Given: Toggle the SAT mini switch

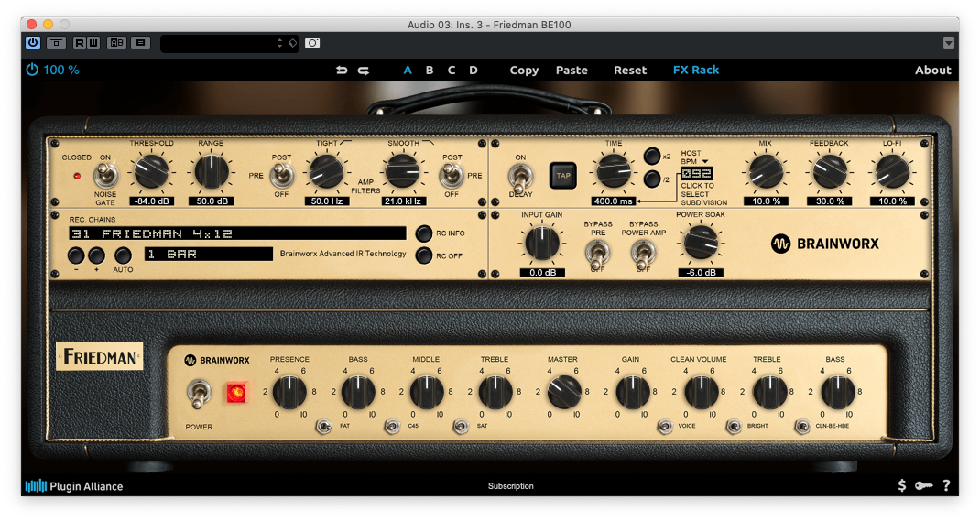Looking at the screenshot, I should pos(461,427).
